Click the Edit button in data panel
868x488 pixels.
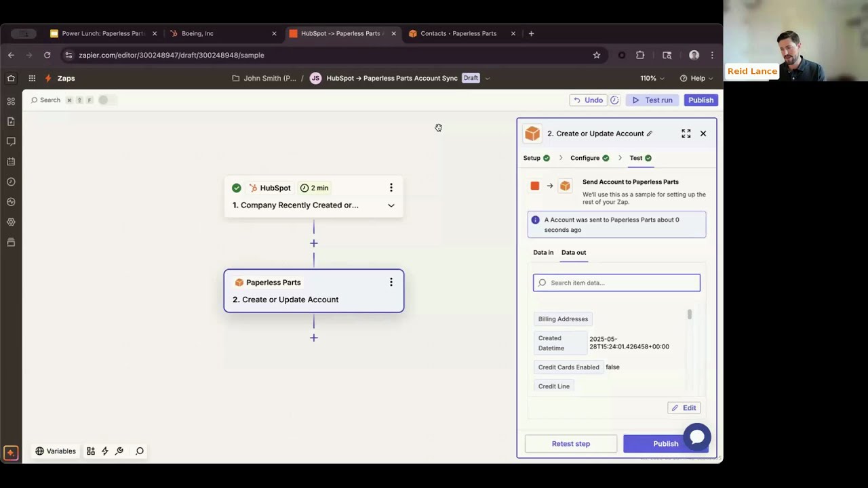684,408
